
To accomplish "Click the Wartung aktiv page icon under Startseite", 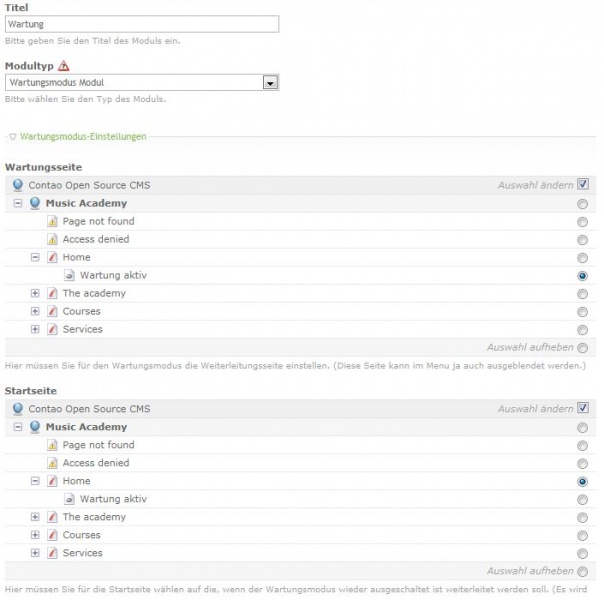I will [x=70, y=499].
